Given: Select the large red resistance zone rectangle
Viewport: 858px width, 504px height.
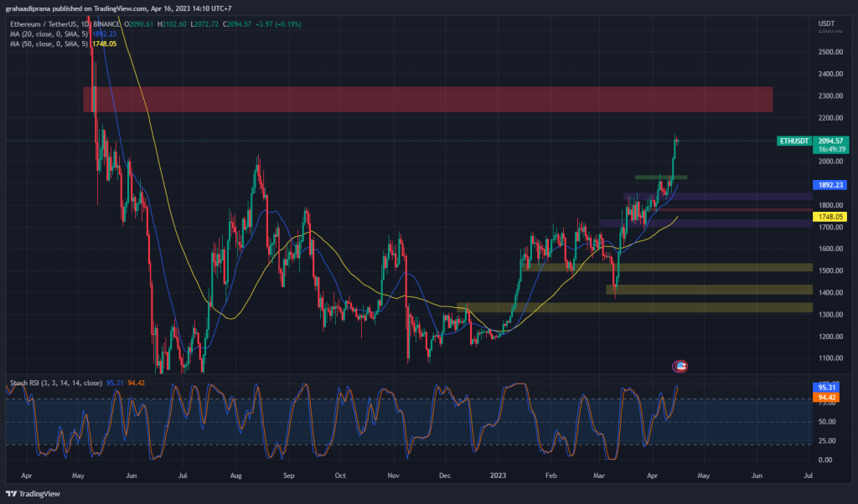Looking at the screenshot, I should click(x=428, y=100).
